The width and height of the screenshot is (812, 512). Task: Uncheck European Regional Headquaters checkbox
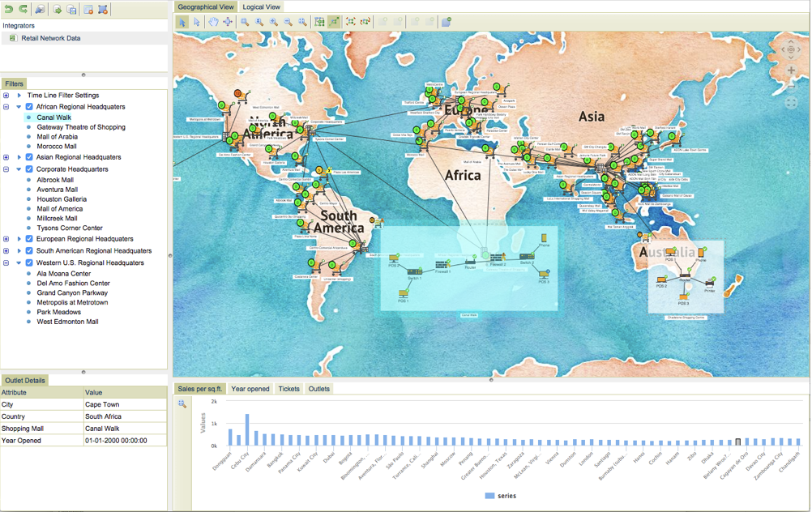click(x=29, y=239)
